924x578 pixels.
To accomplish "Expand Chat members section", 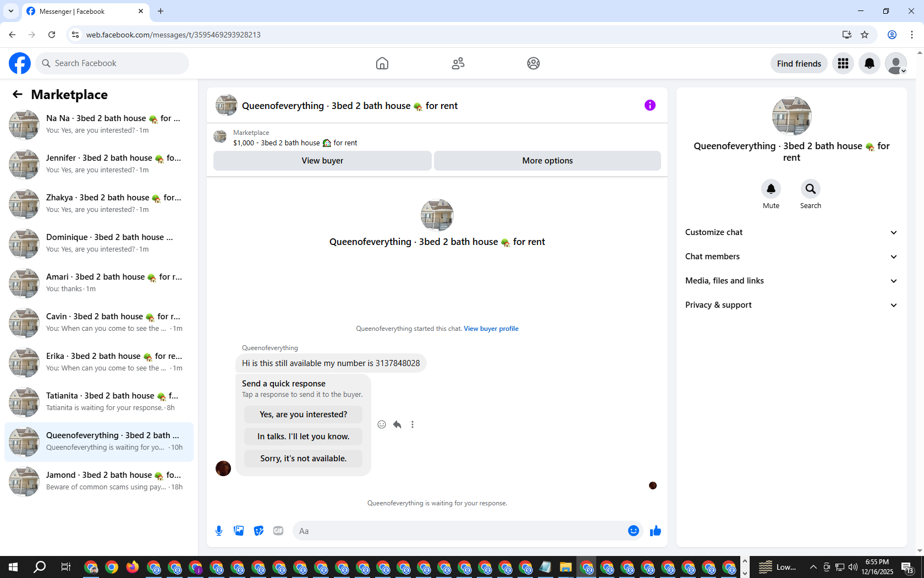I will [x=791, y=257].
